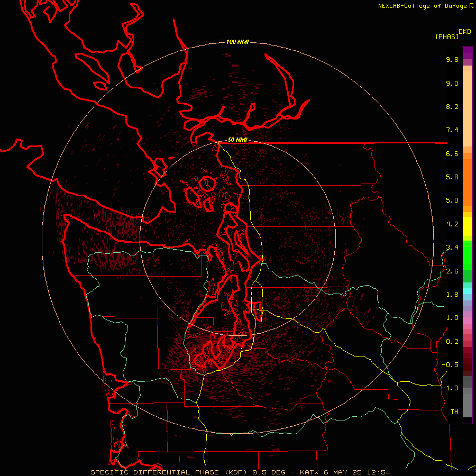Click the DKD legend unit label
Image resolution: width=476 pixels, height=476 pixels.
coord(465,32)
